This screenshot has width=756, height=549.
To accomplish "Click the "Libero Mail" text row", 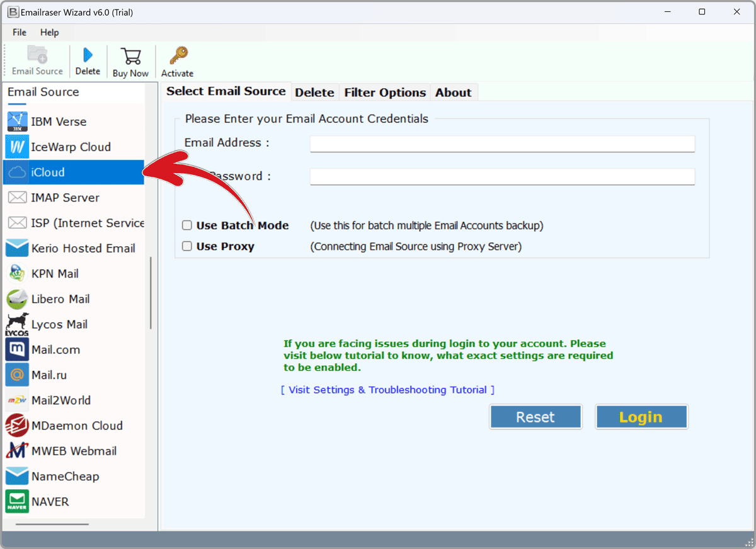I will 60,299.
